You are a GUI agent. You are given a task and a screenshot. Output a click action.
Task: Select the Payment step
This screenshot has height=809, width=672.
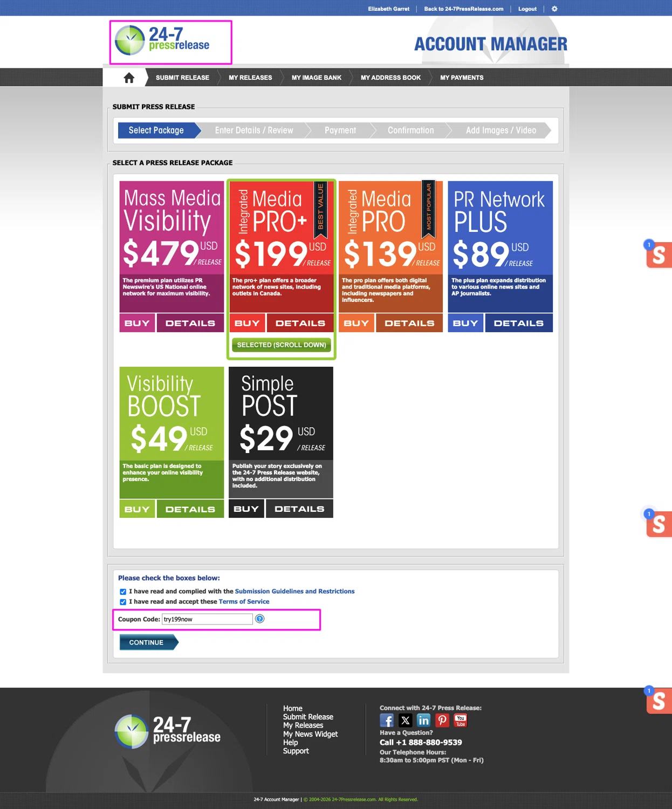click(x=340, y=131)
